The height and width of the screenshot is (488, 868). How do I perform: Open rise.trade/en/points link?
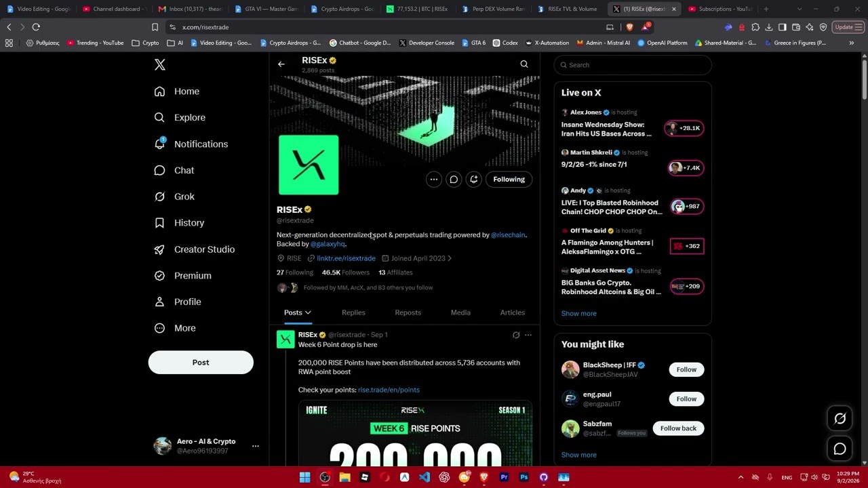(389, 390)
